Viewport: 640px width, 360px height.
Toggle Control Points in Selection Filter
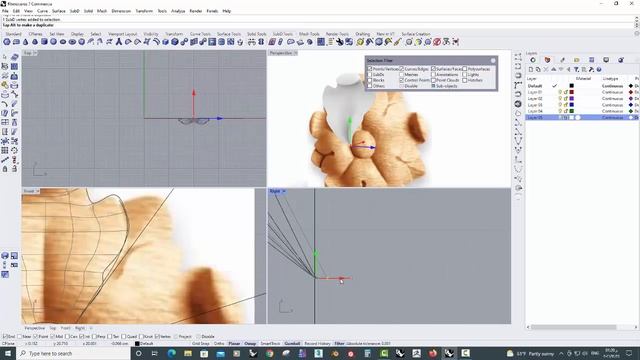click(x=402, y=80)
